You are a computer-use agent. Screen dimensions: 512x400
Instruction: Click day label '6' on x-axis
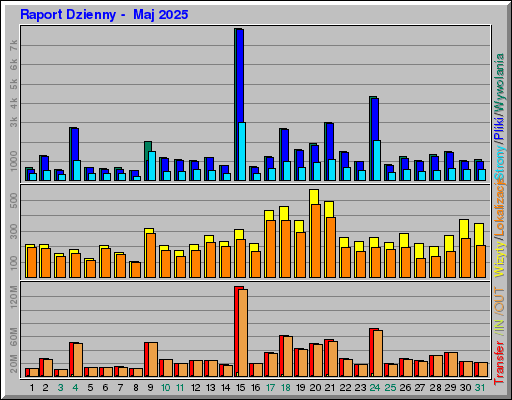point(105,388)
